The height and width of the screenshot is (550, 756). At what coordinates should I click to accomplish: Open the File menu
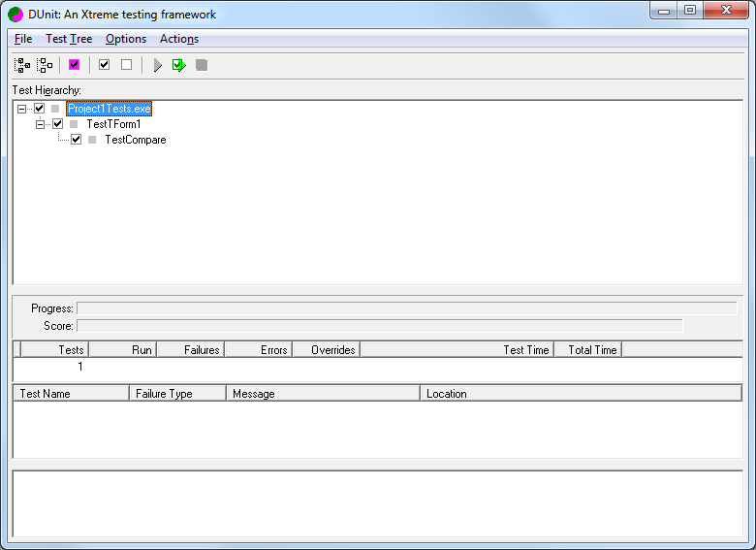23,39
